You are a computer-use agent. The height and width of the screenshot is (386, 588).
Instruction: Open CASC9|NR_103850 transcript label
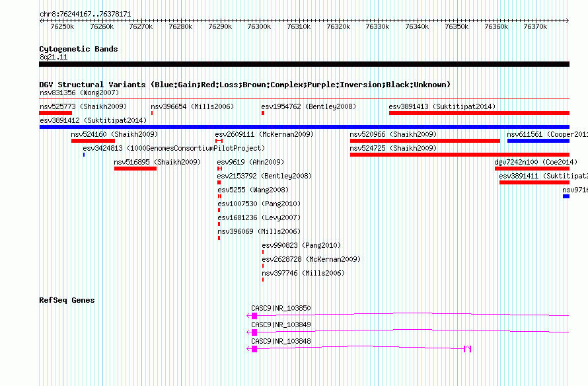(281, 309)
